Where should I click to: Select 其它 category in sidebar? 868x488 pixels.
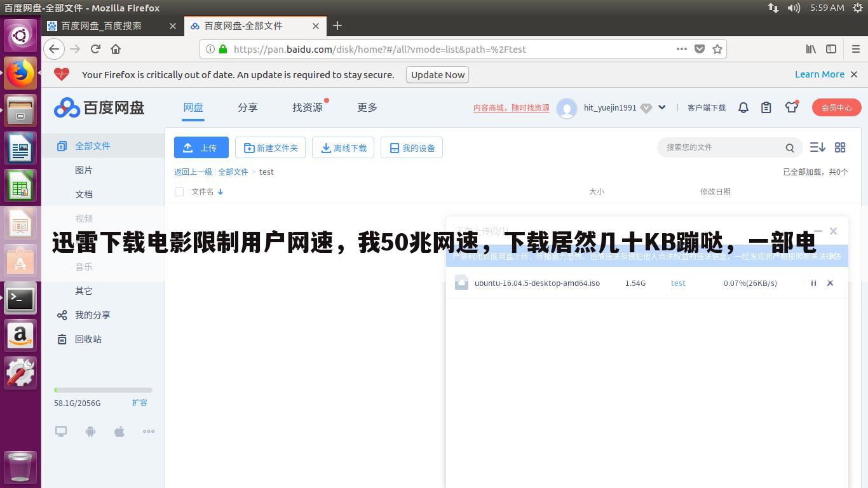coord(84,291)
